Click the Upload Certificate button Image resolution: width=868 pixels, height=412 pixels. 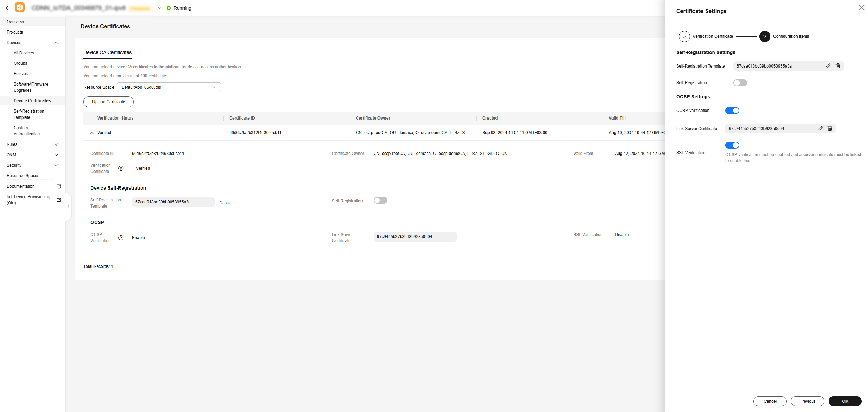tap(108, 102)
